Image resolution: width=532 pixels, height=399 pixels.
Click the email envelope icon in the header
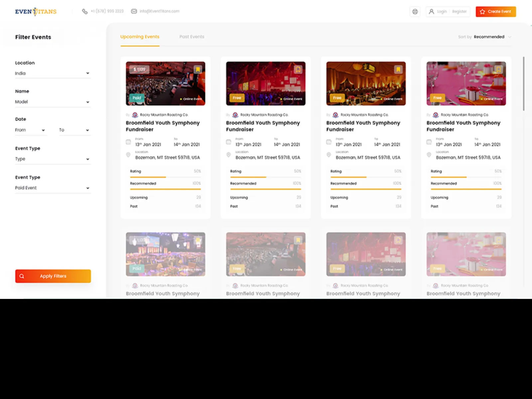pos(134,11)
